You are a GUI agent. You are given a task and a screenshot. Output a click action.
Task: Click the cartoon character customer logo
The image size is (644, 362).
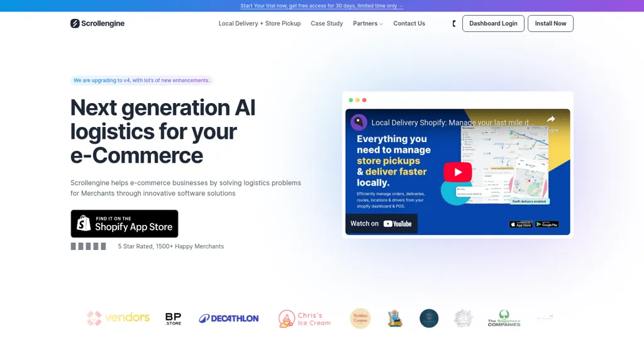click(395, 319)
